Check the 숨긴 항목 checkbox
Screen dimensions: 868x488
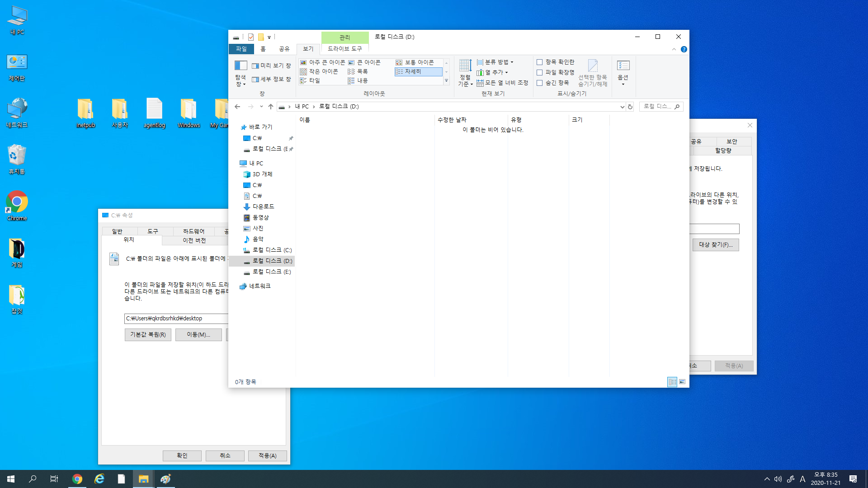[x=539, y=83]
